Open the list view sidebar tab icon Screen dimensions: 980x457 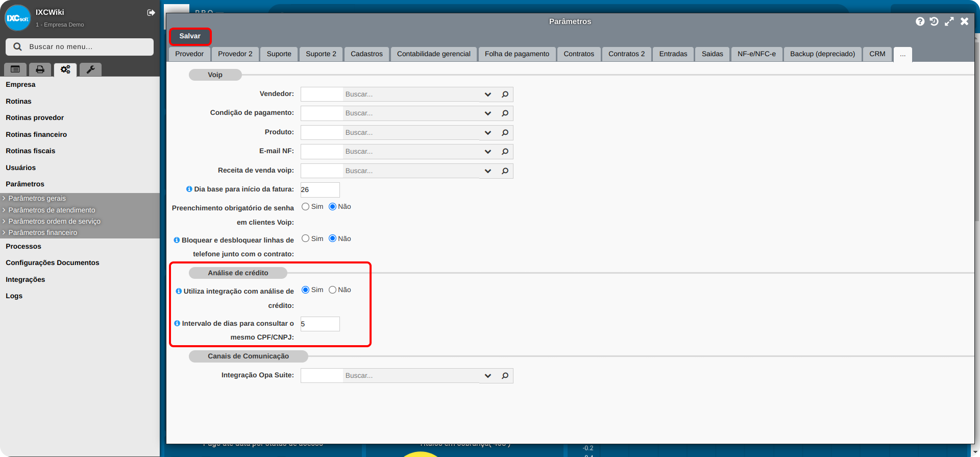pyautogui.click(x=15, y=69)
